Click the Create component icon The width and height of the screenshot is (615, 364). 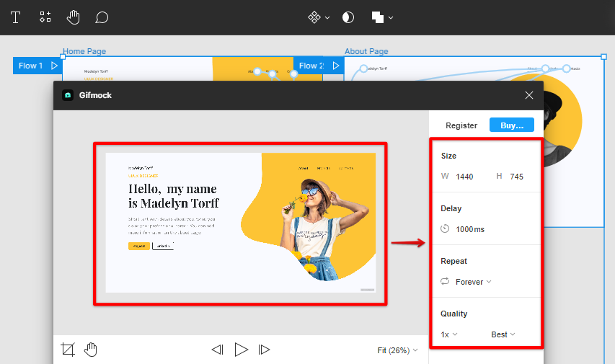click(314, 17)
